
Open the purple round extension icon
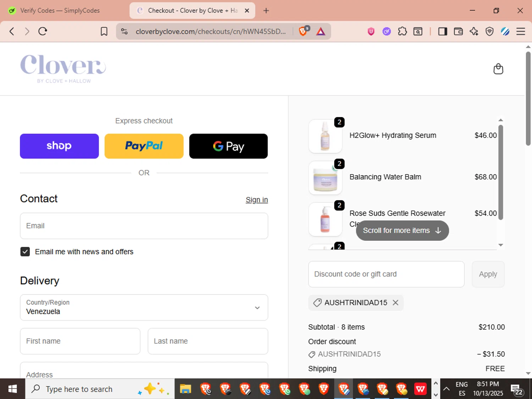387,32
